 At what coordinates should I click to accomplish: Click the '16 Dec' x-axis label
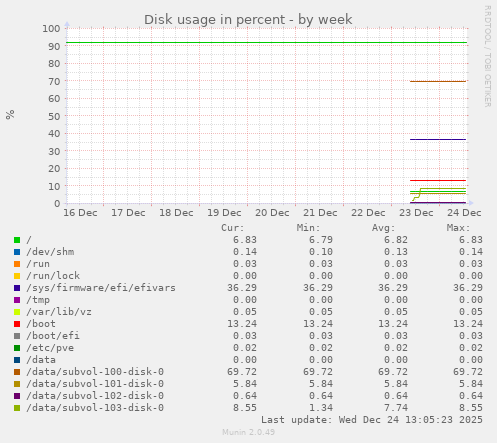pyautogui.click(x=80, y=213)
